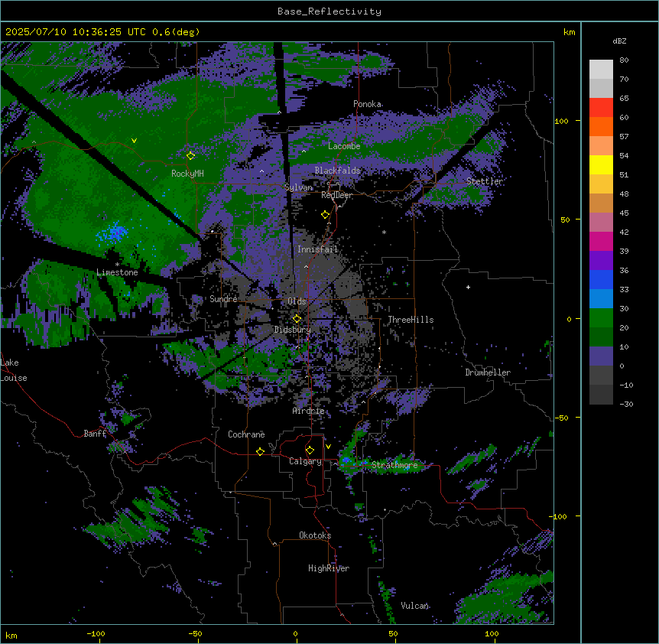Click the blue reflectivity cell west of Strathmore
Screen dimensions: 659x644
(x=346, y=460)
